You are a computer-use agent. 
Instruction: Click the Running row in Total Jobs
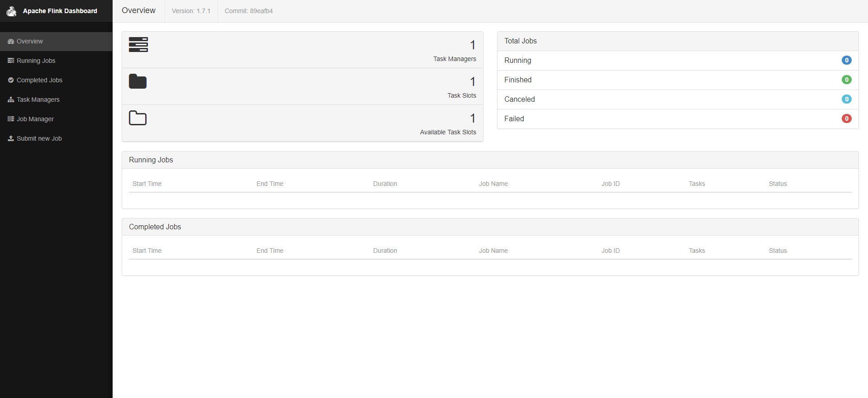678,61
